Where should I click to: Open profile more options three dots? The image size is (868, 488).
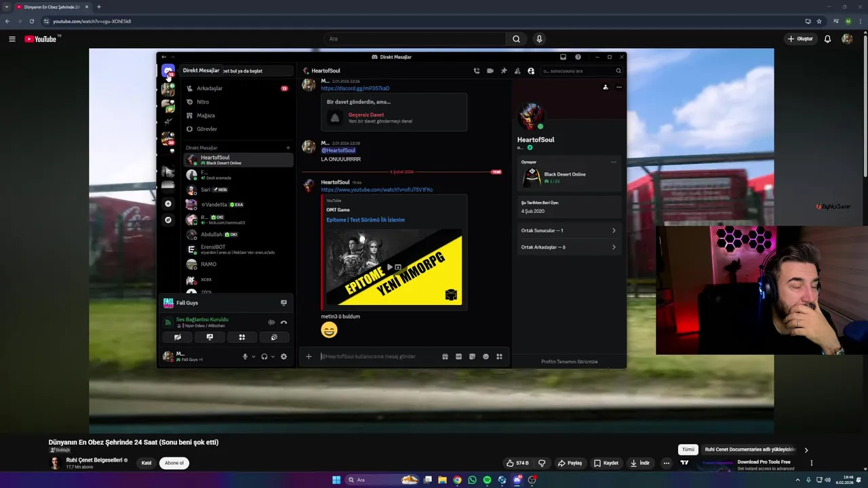click(x=618, y=87)
